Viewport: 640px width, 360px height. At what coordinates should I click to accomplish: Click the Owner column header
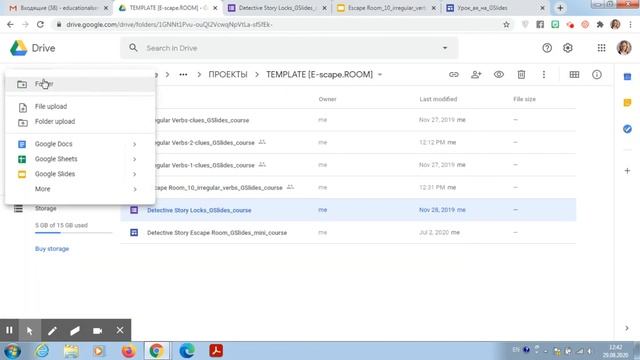tap(327, 99)
